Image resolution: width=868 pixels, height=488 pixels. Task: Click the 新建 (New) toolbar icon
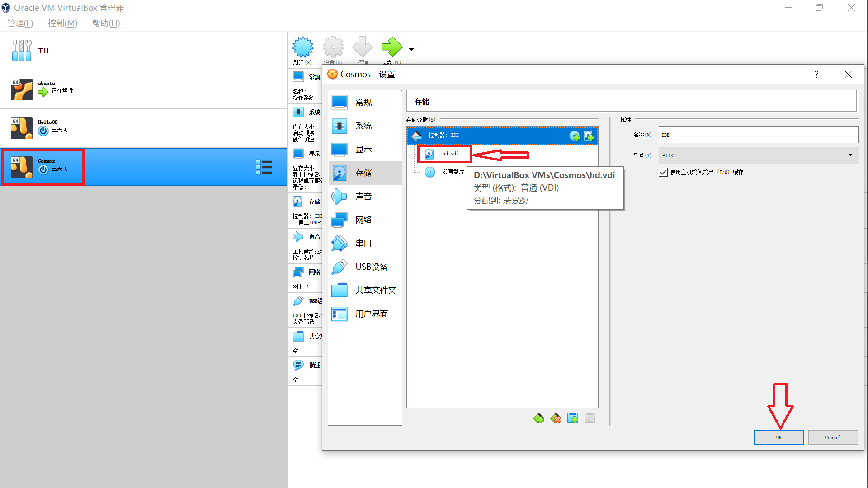[x=302, y=47]
